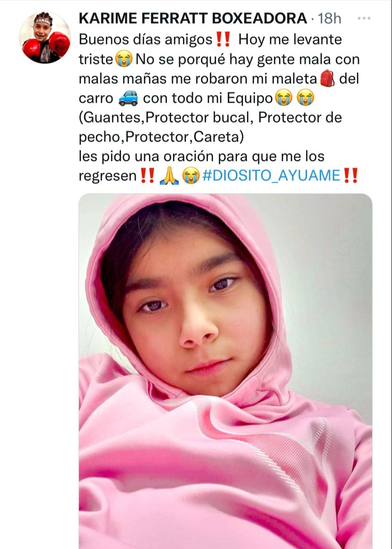Click the exclamation marks ending the tweet
The width and height of the screenshot is (392, 549).
pyautogui.click(x=351, y=176)
